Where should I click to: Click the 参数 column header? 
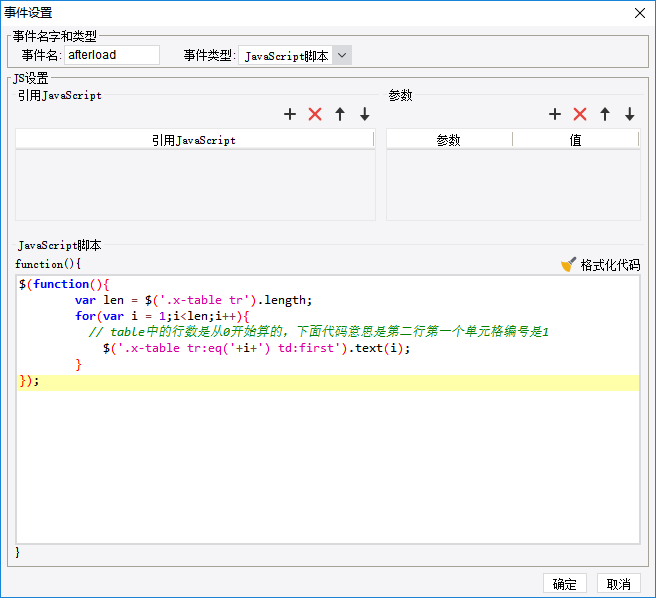pos(449,140)
